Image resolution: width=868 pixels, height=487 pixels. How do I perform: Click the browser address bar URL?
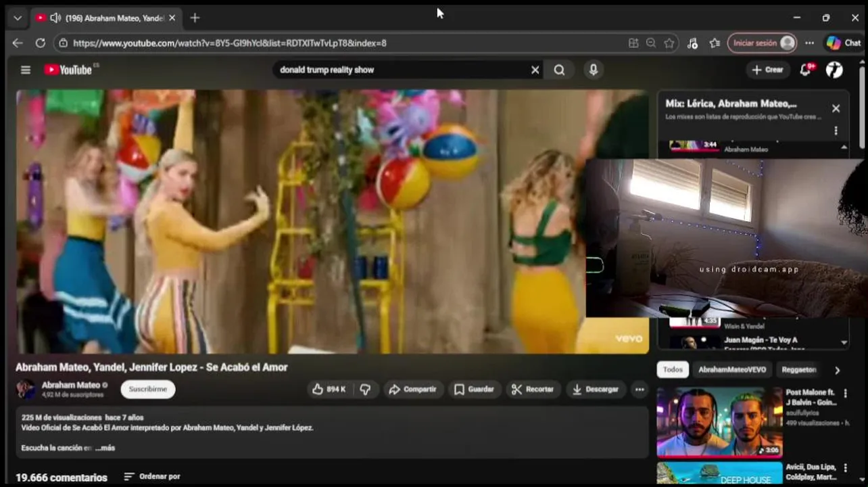(230, 43)
